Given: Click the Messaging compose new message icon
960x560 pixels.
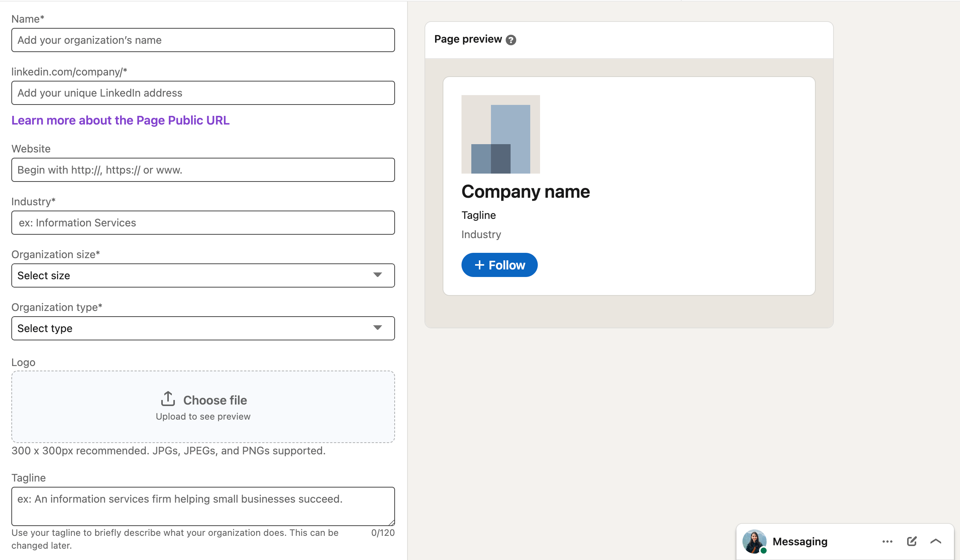Looking at the screenshot, I should (911, 542).
